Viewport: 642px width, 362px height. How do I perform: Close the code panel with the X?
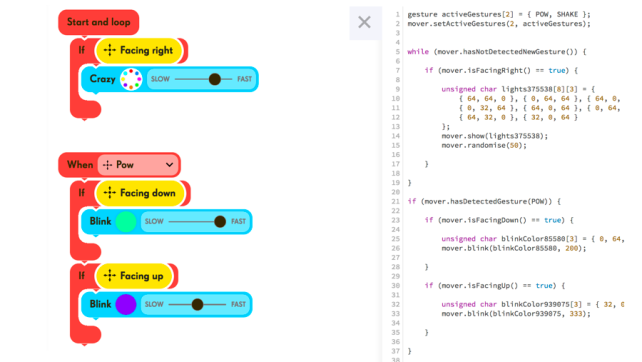click(x=364, y=22)
